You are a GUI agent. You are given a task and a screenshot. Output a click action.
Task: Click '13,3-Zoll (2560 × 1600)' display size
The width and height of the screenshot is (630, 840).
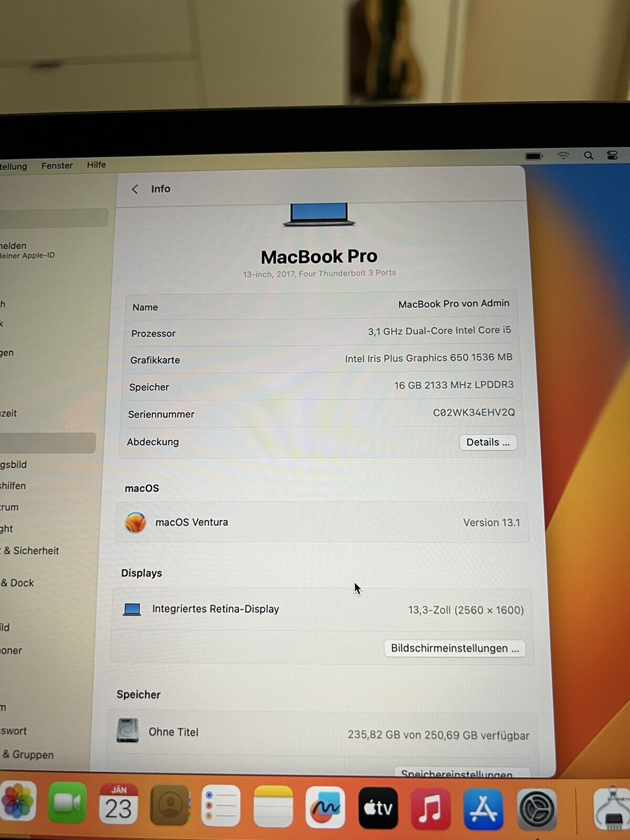click(466, 610)
